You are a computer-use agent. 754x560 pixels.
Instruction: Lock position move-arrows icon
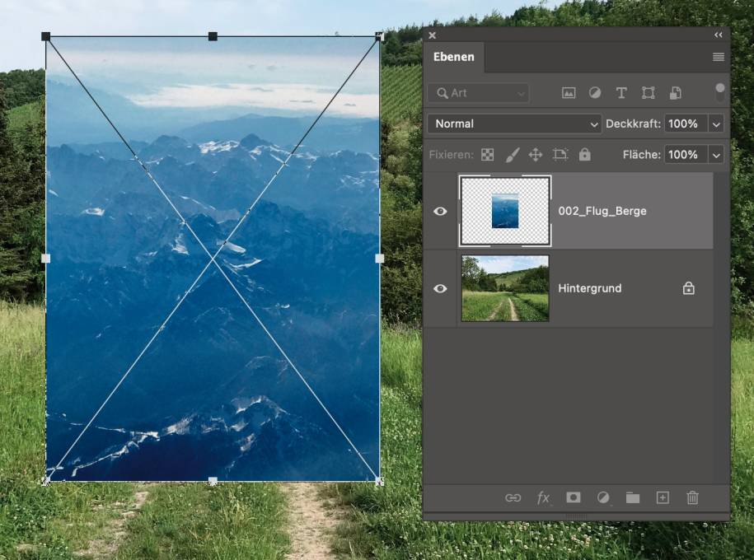535,154
